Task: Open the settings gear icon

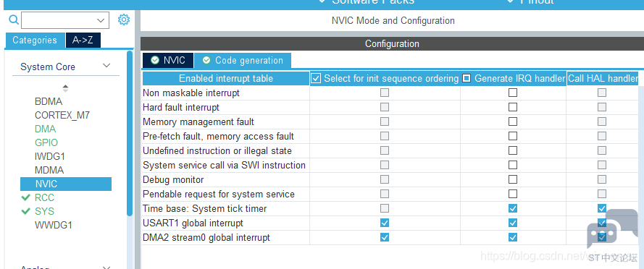Action: point(124,20)
